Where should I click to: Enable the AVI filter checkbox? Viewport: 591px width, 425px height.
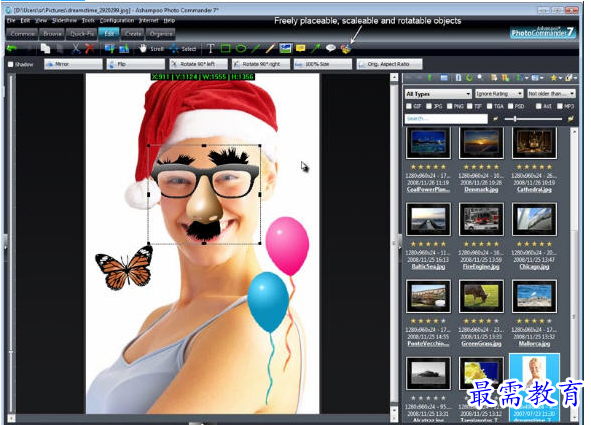[539, 106]
